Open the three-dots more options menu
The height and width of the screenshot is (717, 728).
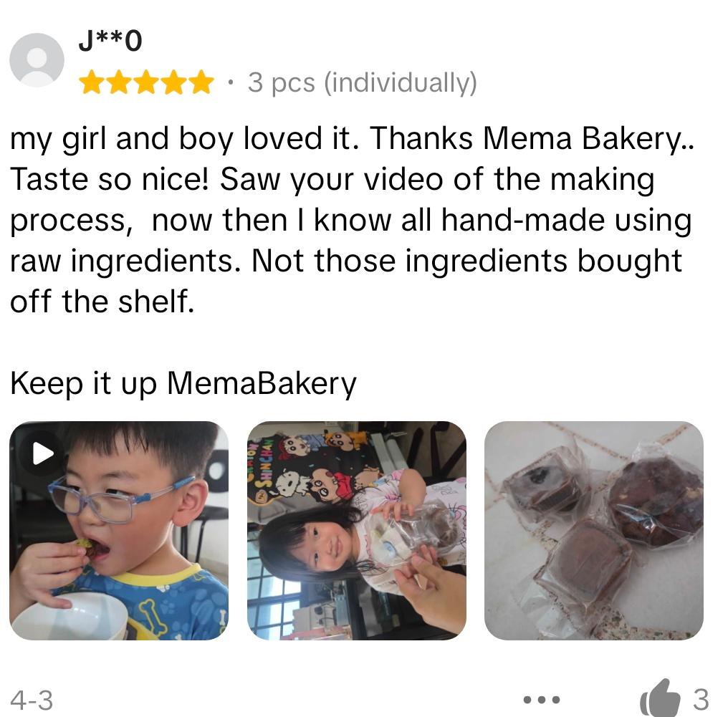pyautogui.click(x=542, y=699)
